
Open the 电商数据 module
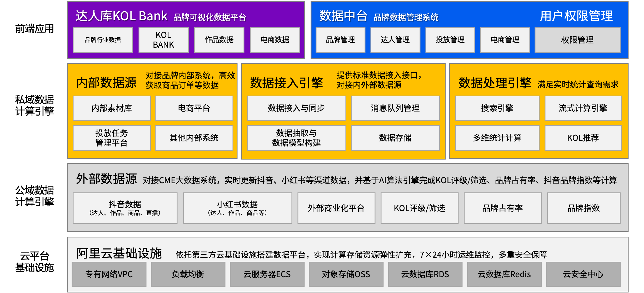[275, 40]
